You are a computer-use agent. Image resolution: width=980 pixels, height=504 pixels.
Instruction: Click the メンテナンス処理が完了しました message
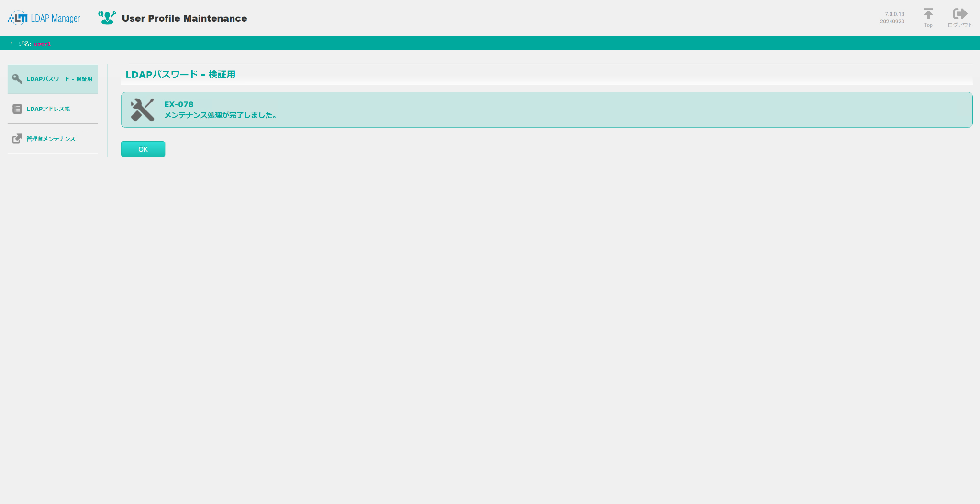click(221, 115)
